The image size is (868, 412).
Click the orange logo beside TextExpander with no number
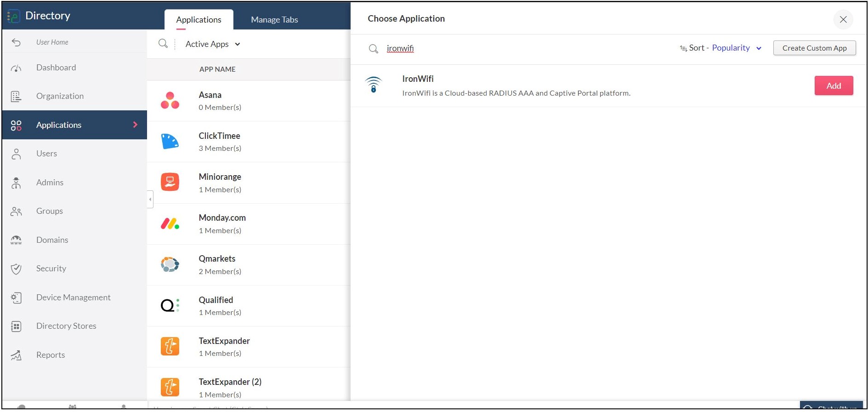[170, 346]
